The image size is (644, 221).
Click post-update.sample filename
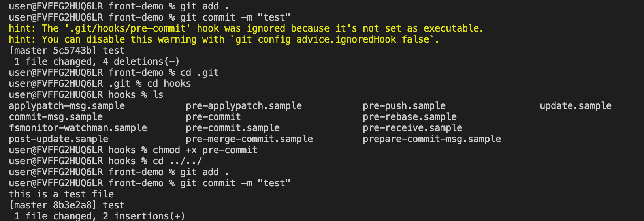58,139
